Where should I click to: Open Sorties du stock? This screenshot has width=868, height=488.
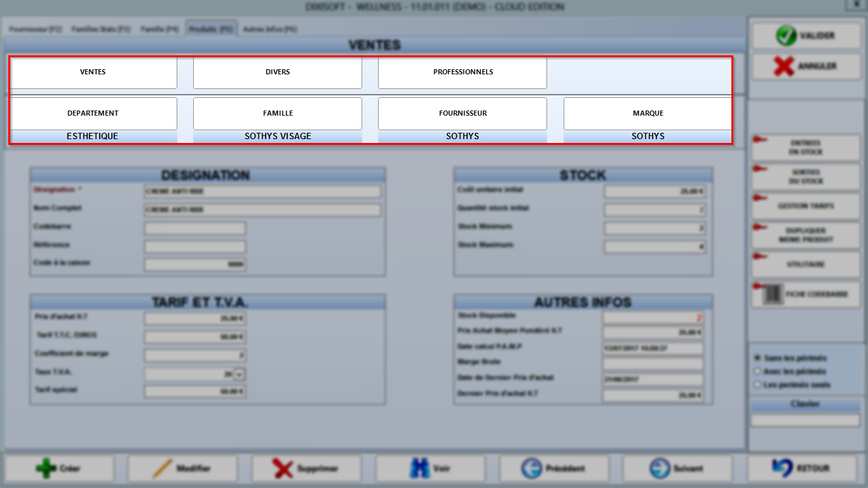[x=806, y=177]
